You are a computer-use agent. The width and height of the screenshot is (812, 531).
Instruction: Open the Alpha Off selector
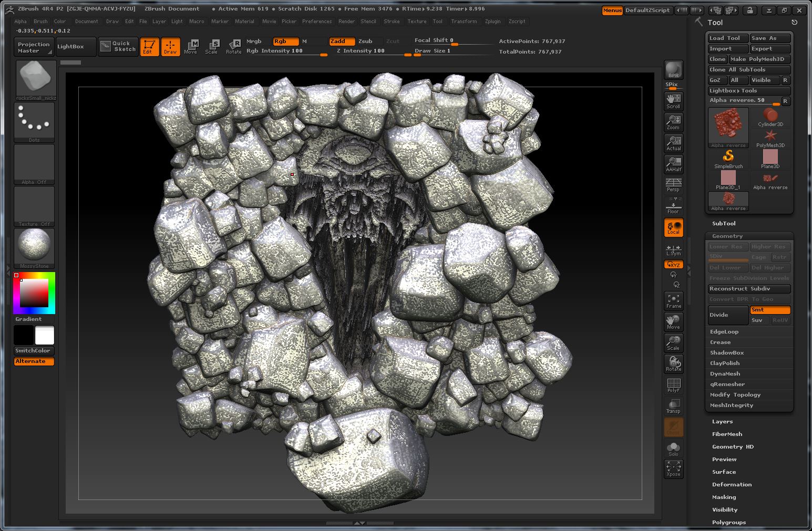tap(35, 164)
